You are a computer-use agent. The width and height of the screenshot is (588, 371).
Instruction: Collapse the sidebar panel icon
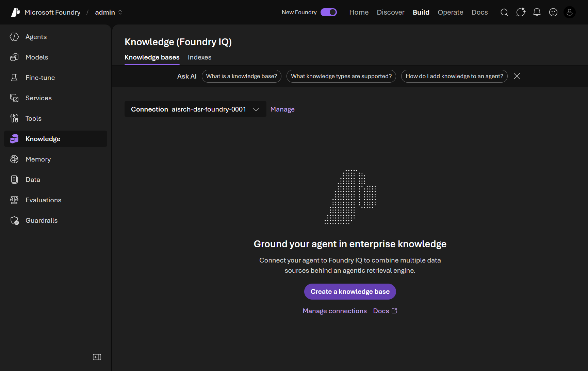pos(97,357)
